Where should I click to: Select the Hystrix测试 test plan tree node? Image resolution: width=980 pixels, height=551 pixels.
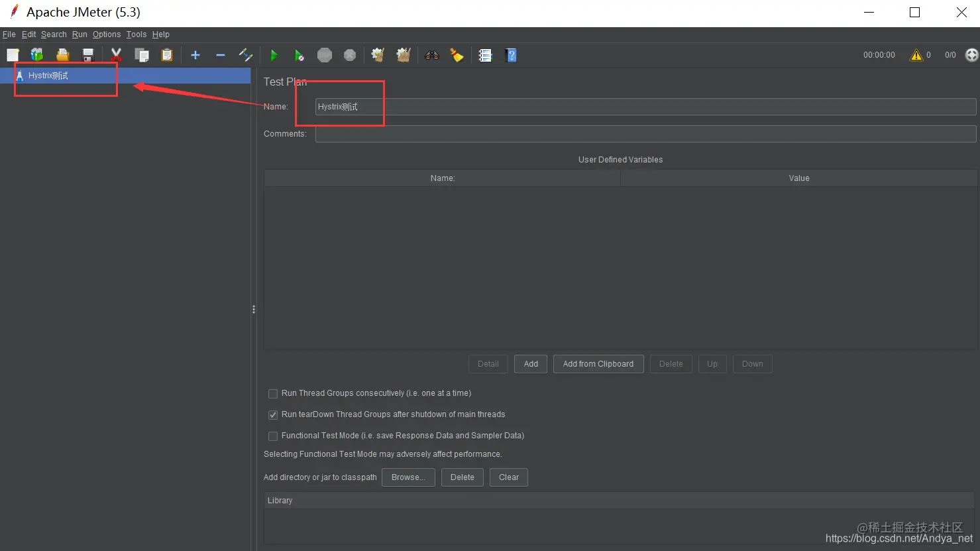pos(48,76)
